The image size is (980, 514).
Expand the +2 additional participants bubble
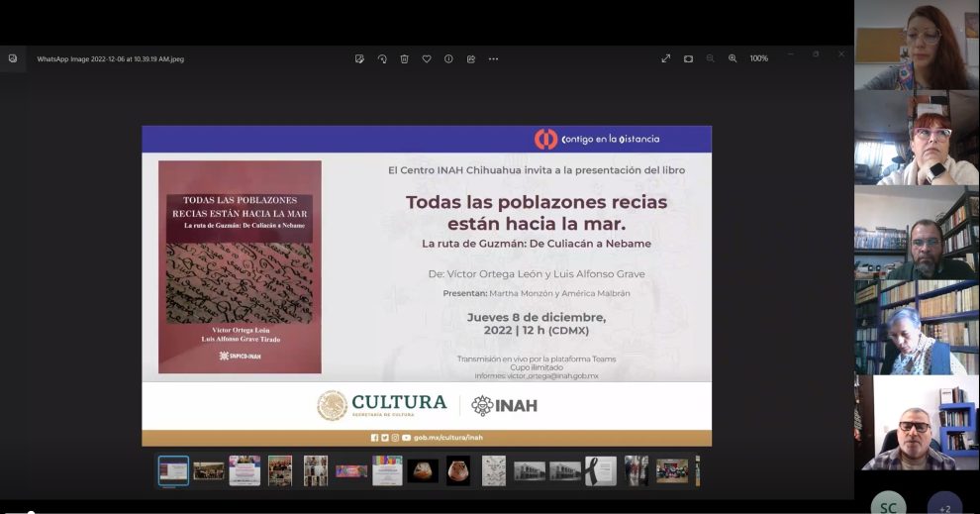pos(944,505)
